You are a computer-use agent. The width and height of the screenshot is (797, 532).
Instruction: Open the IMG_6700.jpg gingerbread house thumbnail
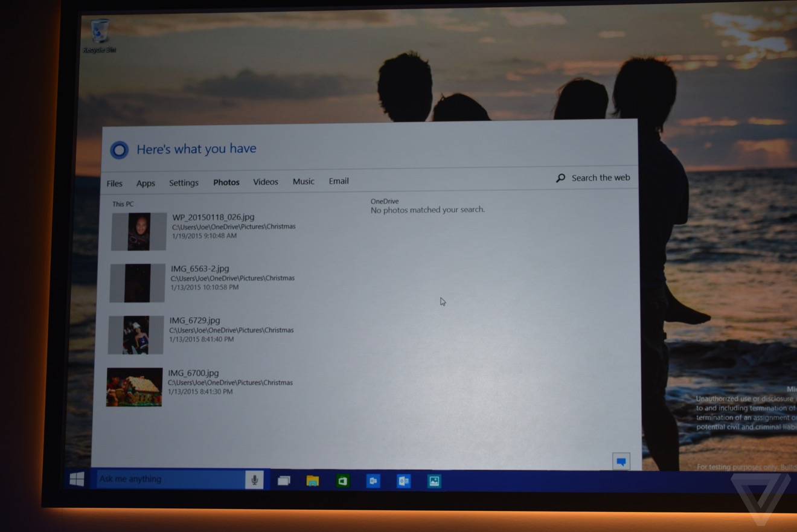click(135, 387)
